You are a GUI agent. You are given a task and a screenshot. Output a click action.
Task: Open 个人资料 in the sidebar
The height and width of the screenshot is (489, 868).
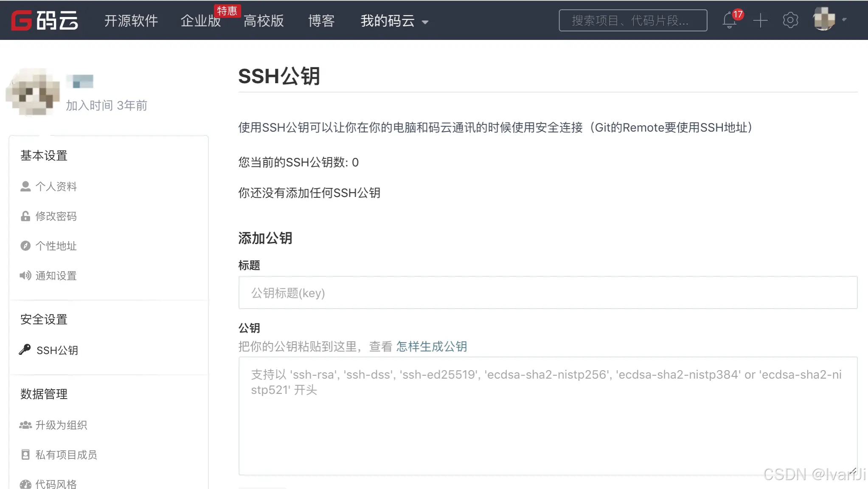(x=56, y=186)
